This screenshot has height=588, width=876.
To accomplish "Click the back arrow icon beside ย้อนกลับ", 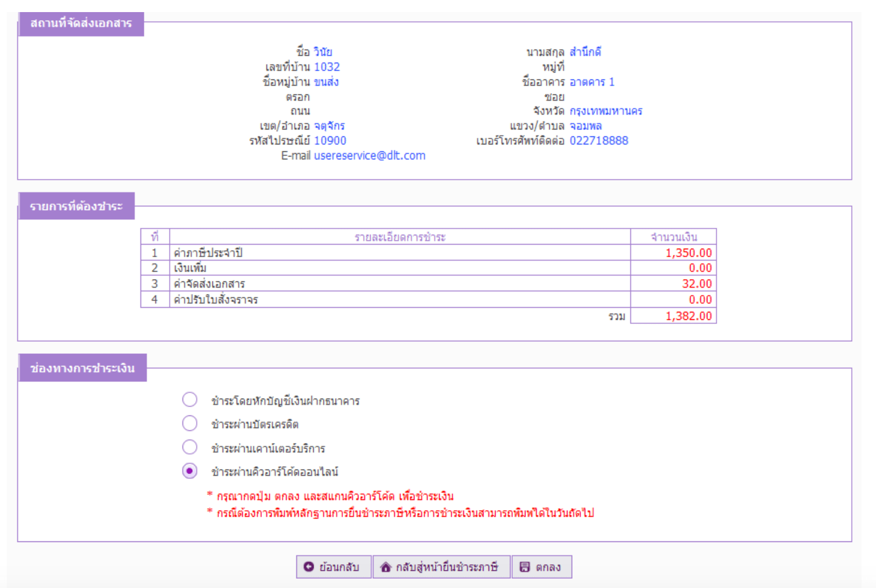I will (309, 567).
